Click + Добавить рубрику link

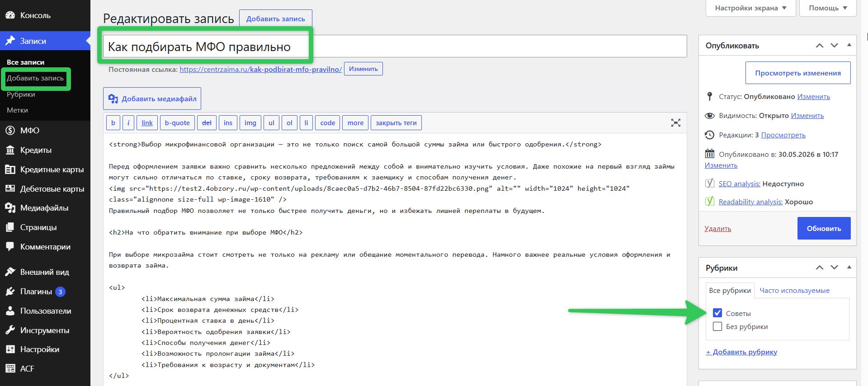point(741,352)
